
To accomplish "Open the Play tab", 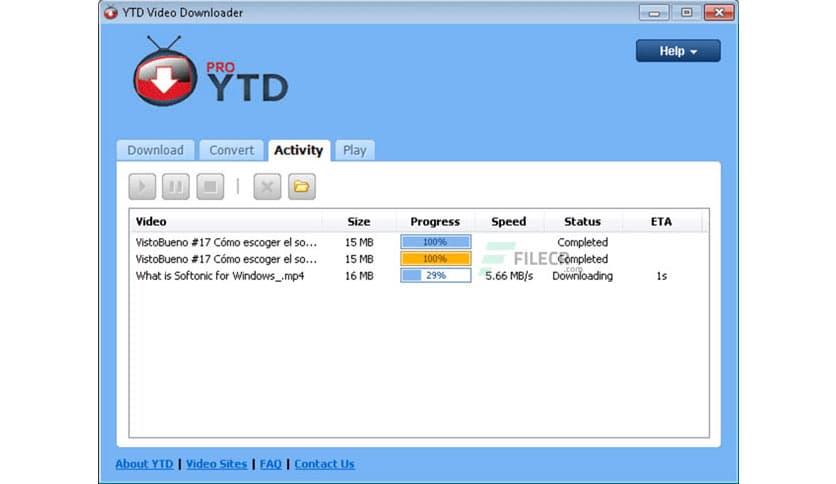I will point(355,150).
